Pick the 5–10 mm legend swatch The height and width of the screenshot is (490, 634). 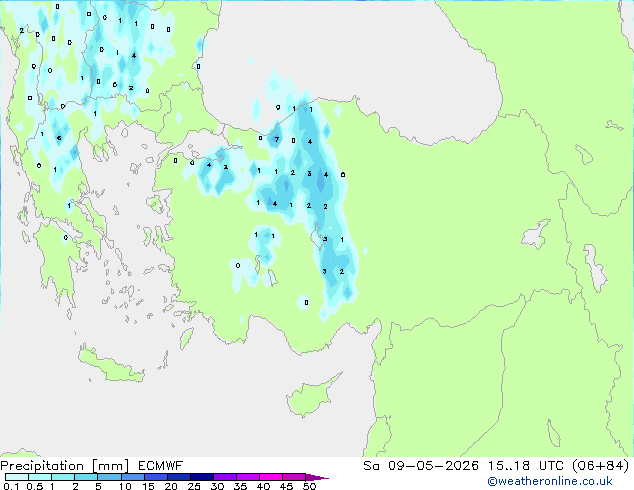[x=109, y=477]
